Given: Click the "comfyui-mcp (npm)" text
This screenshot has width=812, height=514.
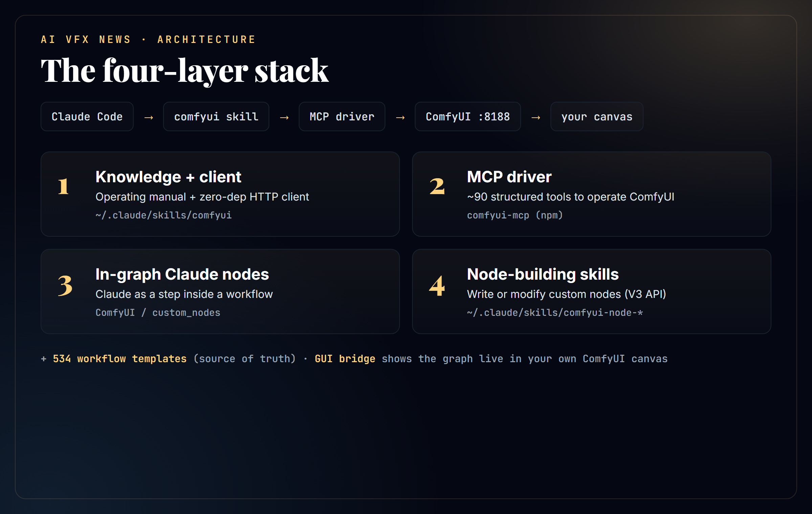Looking at the screenshot, I should coord(515,215).
